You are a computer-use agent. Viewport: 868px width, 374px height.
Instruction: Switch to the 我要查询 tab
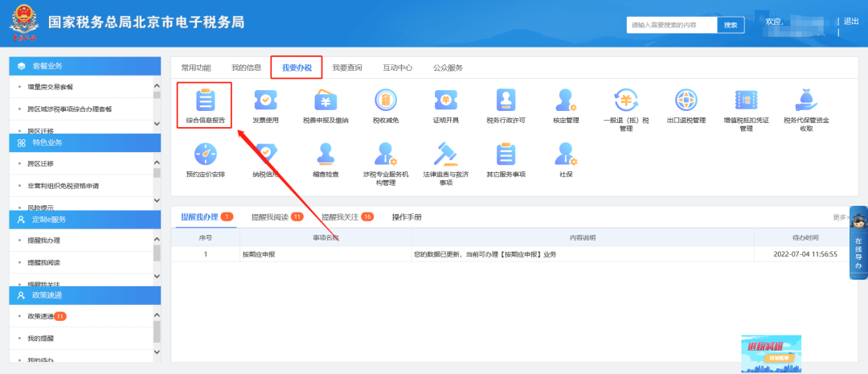tap(347, 68)
